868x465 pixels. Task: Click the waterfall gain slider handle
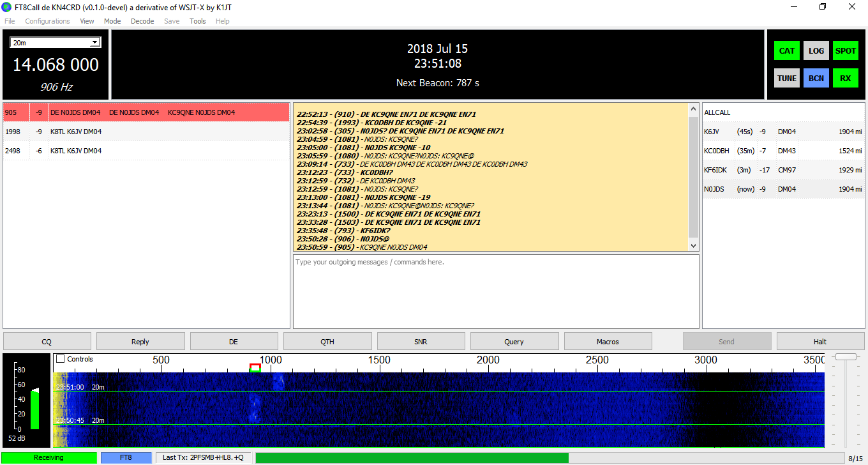pos(846,356)
